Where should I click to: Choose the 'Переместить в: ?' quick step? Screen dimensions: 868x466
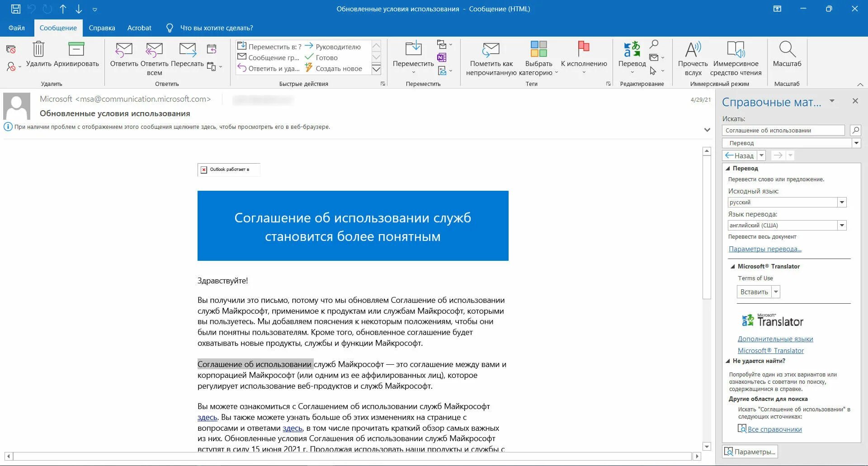tap(269, 47)
